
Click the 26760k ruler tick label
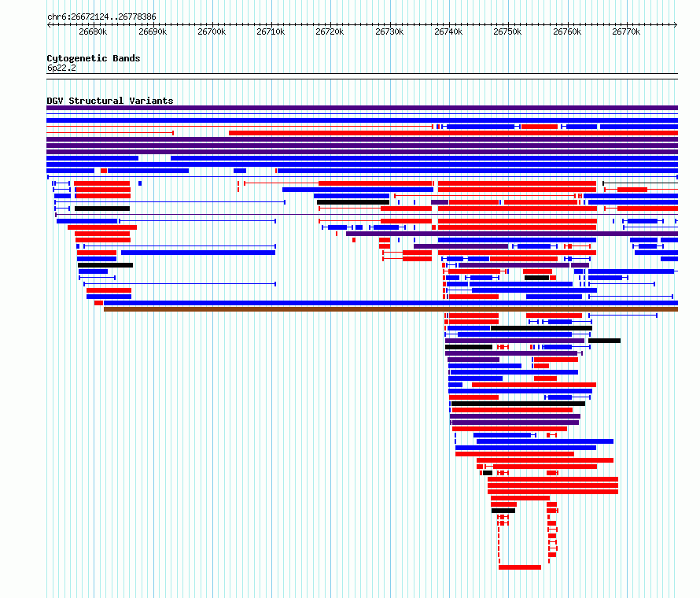pyautogui.click(x=567, y=31)
